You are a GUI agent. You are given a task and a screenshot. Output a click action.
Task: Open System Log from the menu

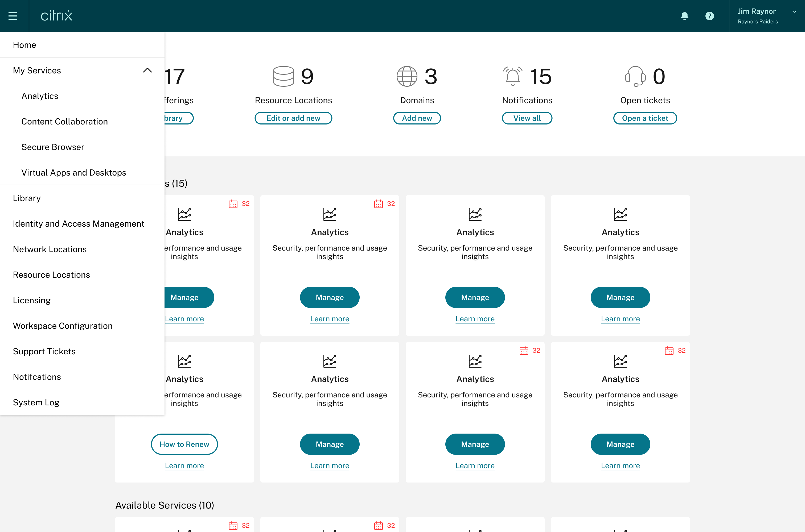tap(36, 402)
